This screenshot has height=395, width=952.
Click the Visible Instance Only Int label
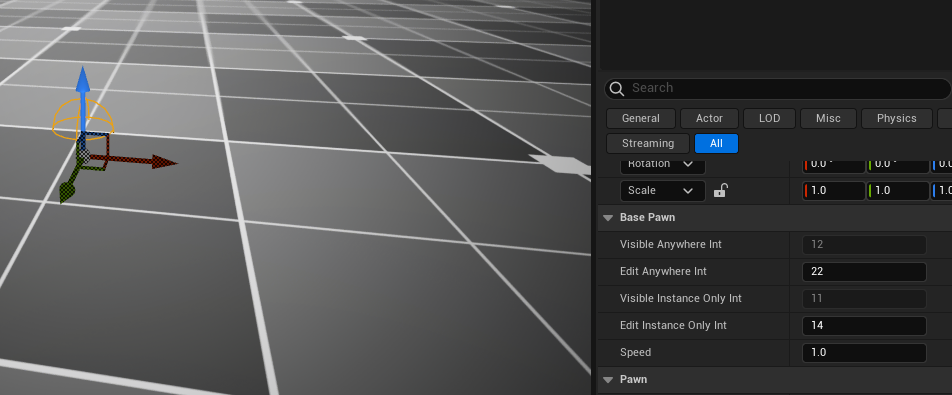pyautogui.click(x=681, y=299)
